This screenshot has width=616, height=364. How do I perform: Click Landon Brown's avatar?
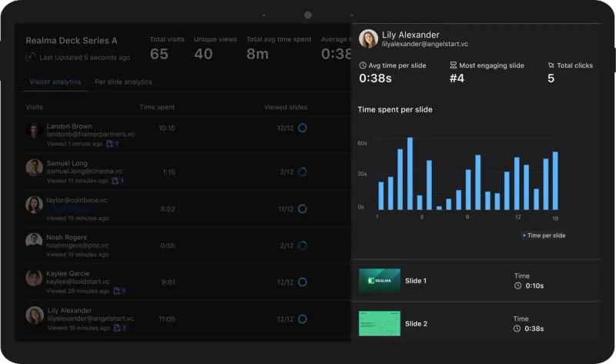point(34,130)
